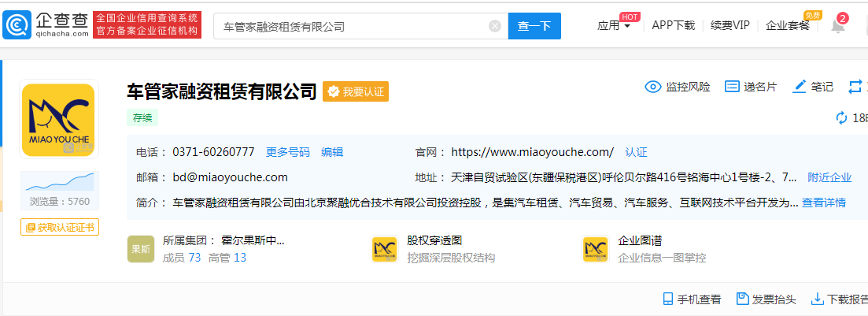Click the 企业图谱 icon
This screenshot has width=868, height=316.
pyautogui.click(x=596, y=249)
